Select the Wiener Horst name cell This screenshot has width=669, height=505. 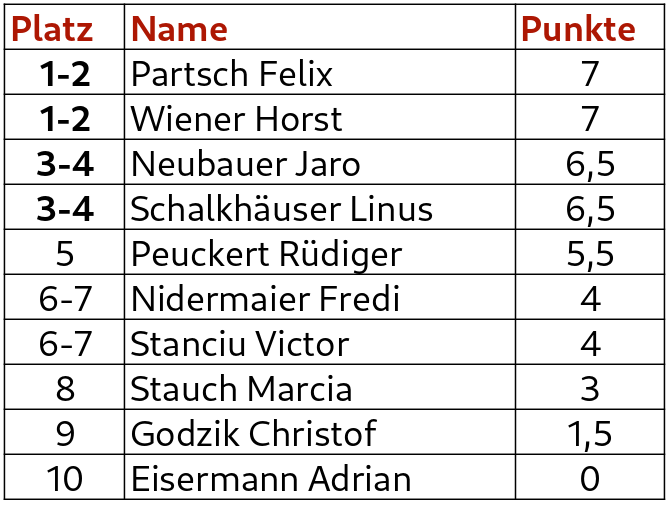236,119
